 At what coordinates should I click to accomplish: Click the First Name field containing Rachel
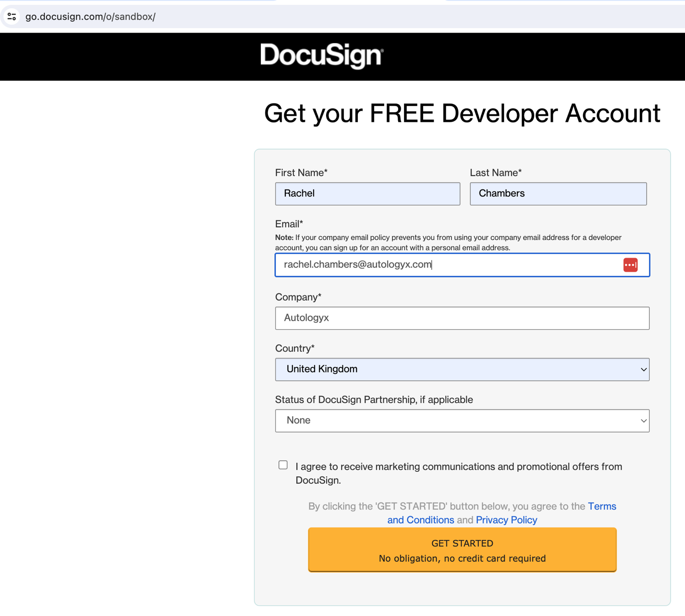[368, 194]
